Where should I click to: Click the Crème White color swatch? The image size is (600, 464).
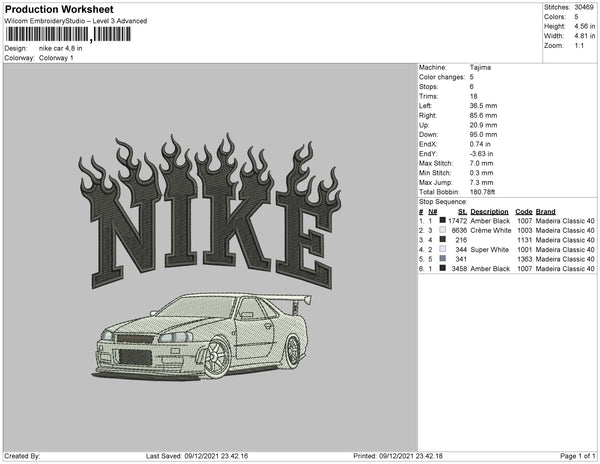(x=443, y=230)
